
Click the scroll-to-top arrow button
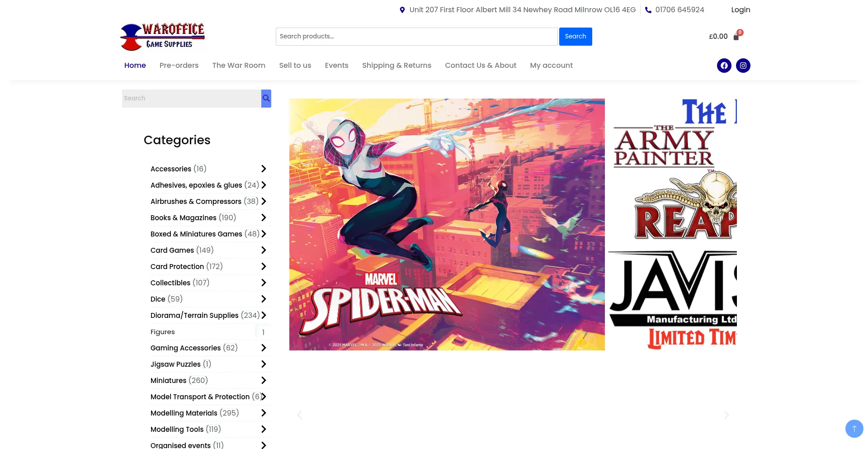854,428
